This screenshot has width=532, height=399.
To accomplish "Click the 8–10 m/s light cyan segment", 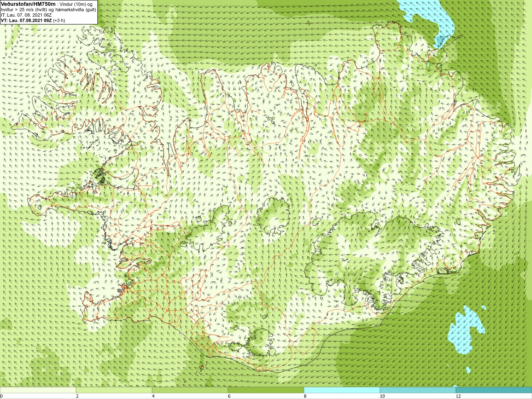I will click(x=342, y=390).
